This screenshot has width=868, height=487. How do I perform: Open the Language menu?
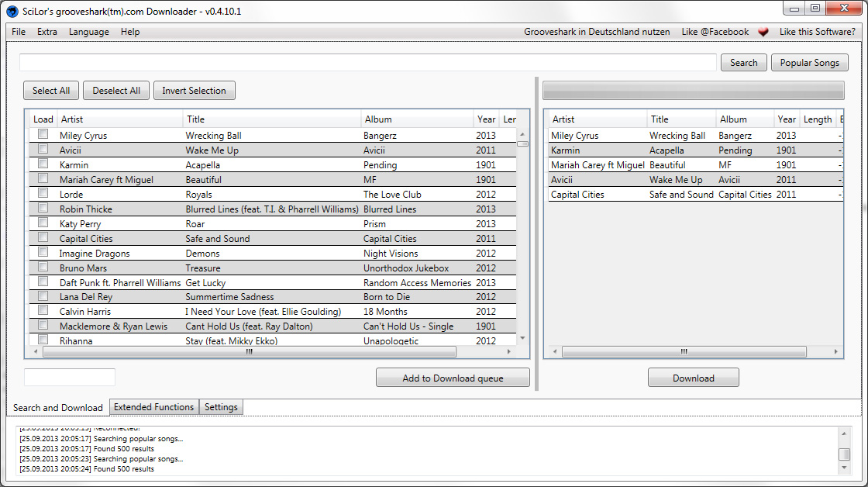[88, 32]
